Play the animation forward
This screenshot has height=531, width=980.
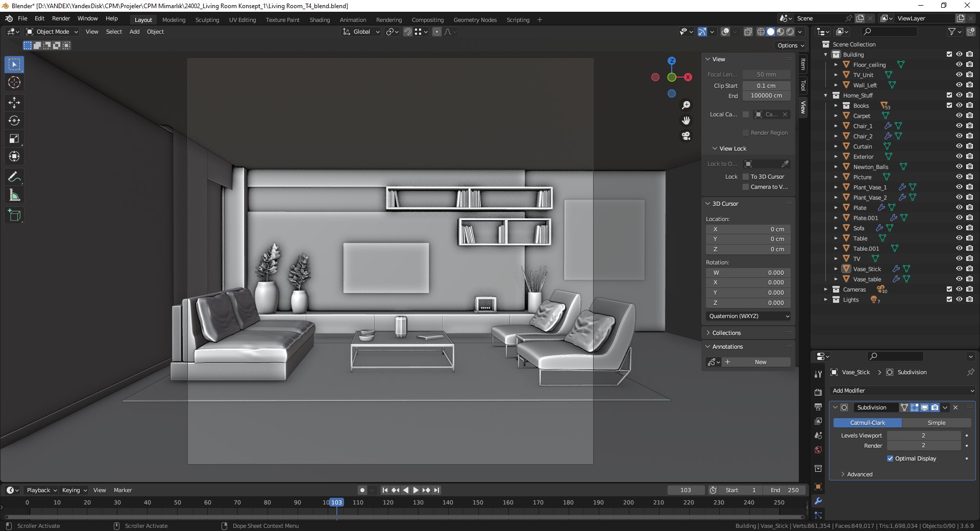[x=416, y=490]
